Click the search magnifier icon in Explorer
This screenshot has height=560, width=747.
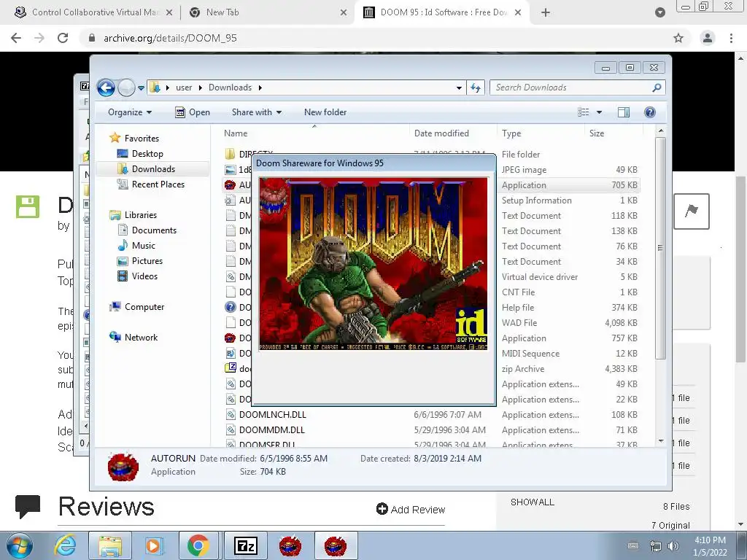(x=657, y=87)
